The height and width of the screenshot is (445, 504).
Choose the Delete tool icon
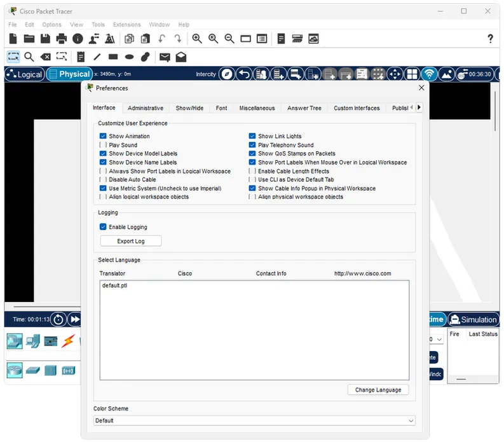click(x=46, y=57)
